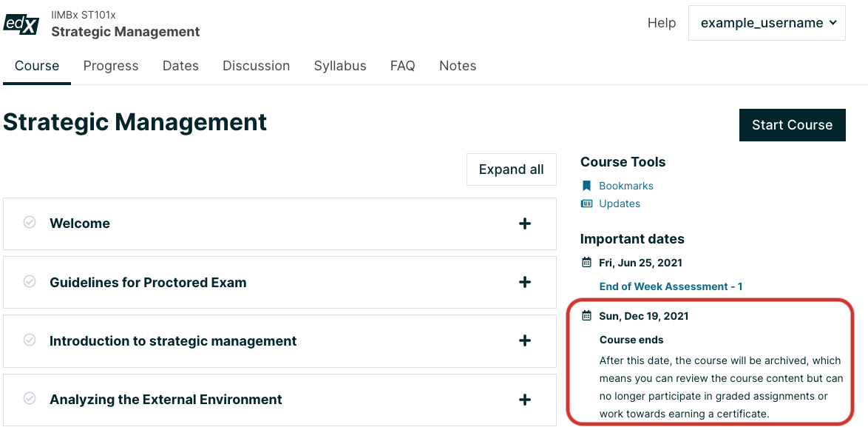The width and height of the screenshot is (868, 430).
Task: Expand the Guidelines for Proctored Exam section
Action: click(525, 282)
